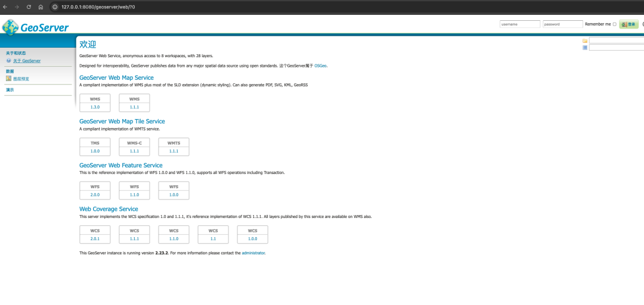
Task: Open WCS version 2.0.1 link
Action: 95,238
